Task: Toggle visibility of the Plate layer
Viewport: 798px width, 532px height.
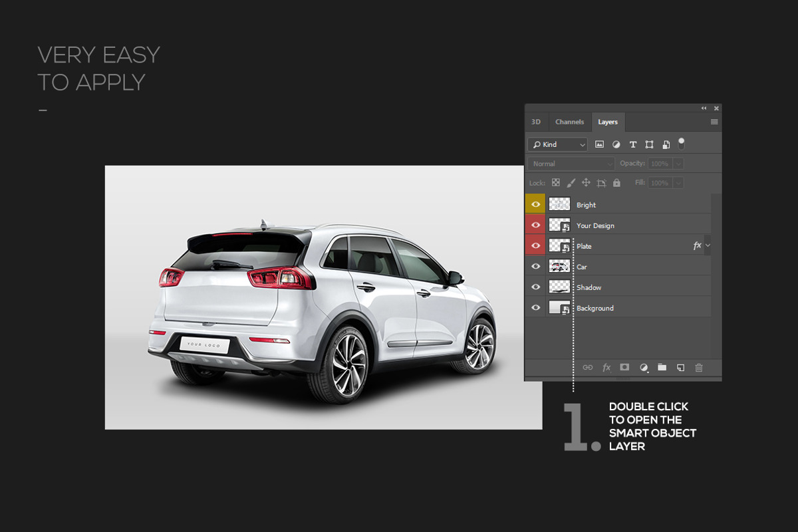Action: click(535, 245)
